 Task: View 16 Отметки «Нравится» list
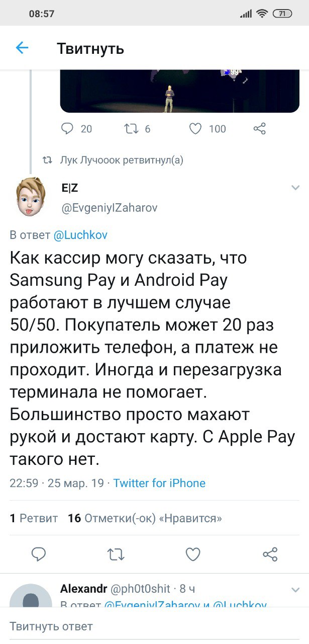point(145,518)
